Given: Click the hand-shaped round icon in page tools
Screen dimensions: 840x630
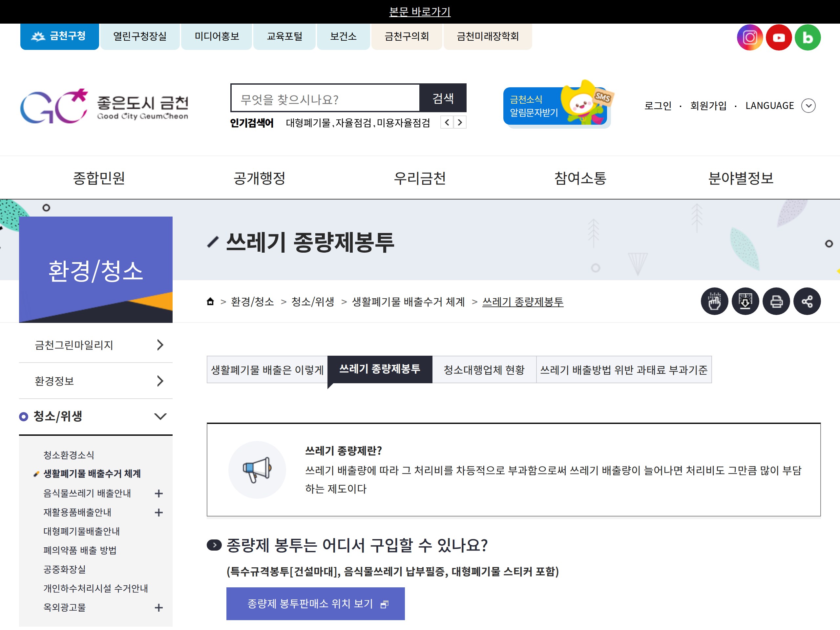Looking at the screenshot, I should click(x=714, y=302).
